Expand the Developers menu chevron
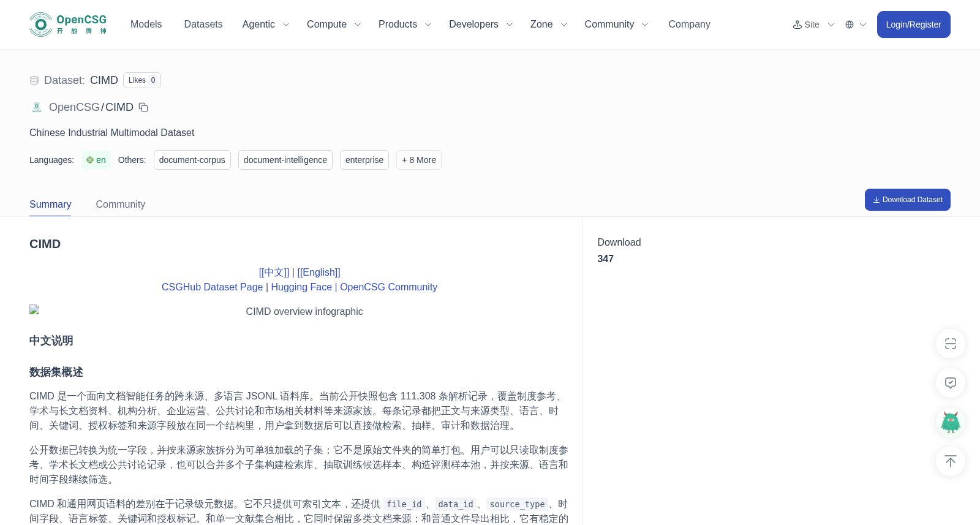 pos(510,25)
